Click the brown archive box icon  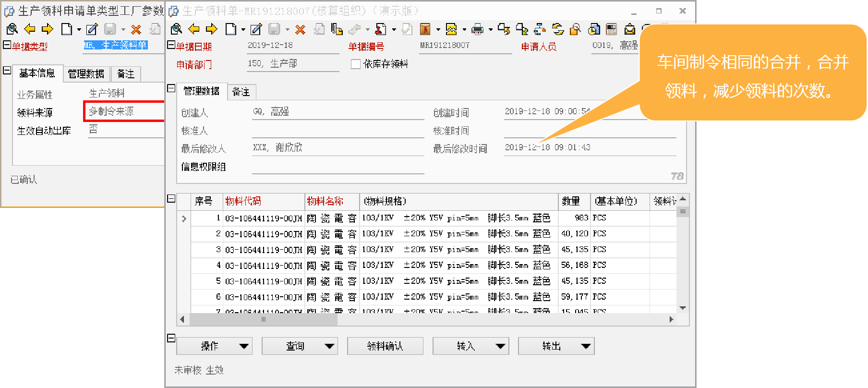pos(425,29)
